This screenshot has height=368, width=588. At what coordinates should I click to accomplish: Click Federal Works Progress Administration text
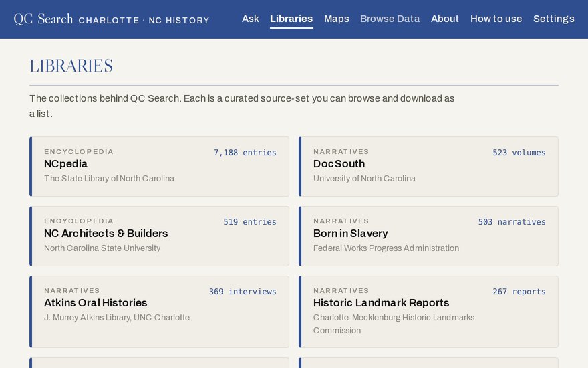[386, 248]
